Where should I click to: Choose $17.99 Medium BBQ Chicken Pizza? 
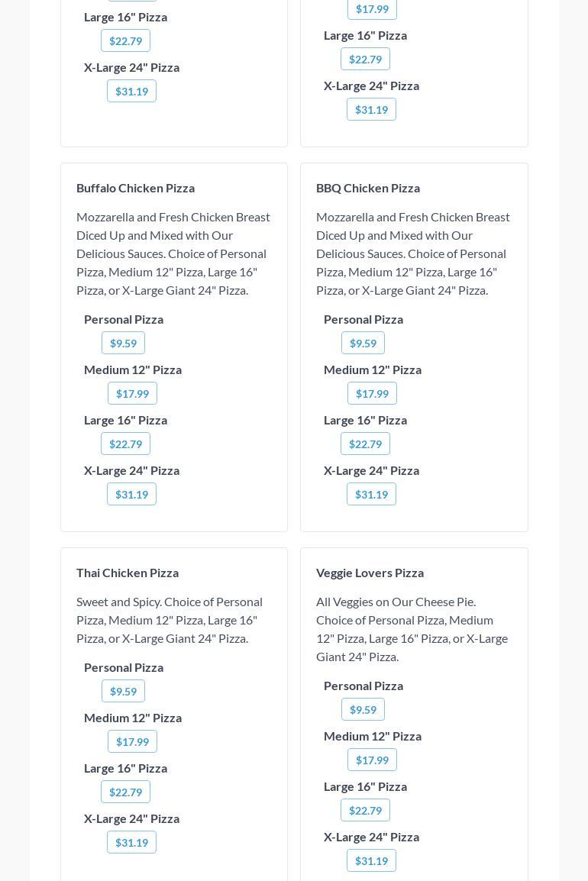point(372,393)
